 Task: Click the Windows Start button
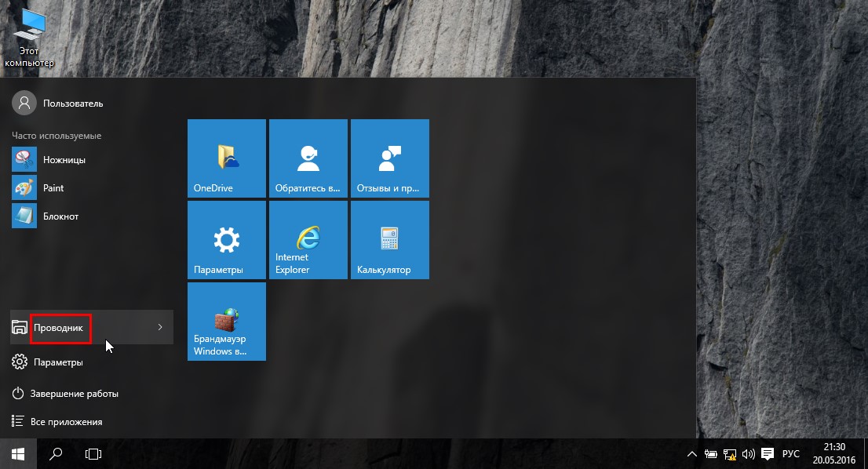pyautogui.click(x=18, y=453)
